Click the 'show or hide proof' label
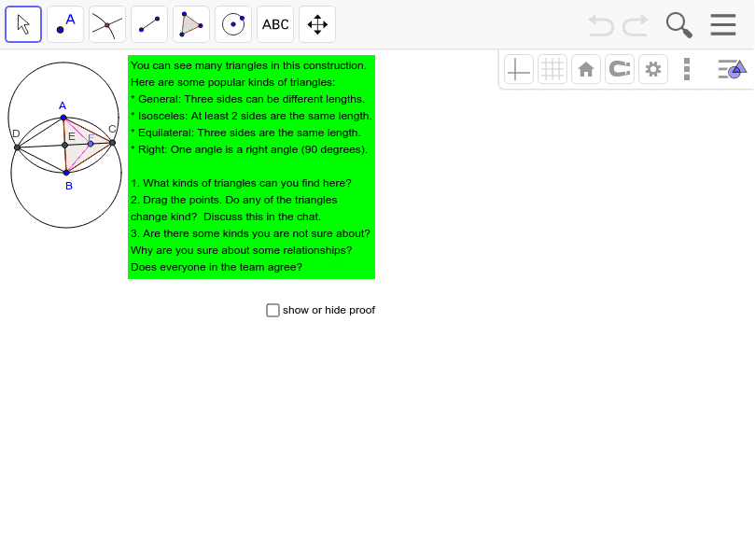 [x=329, y=310]
